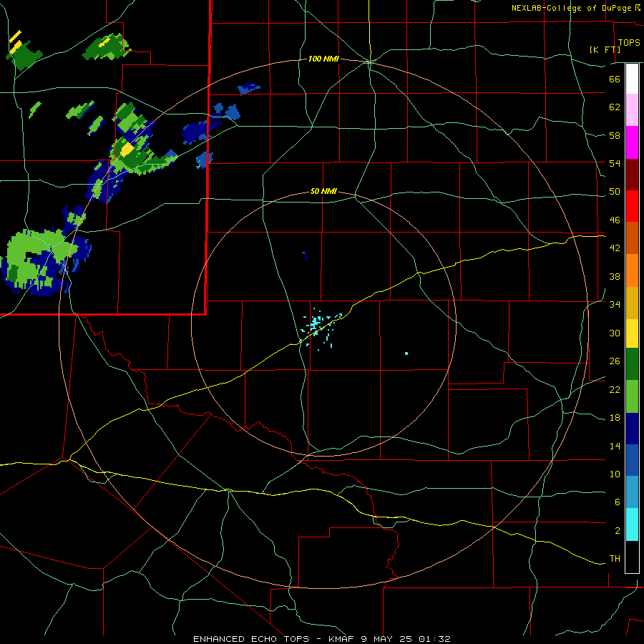This screenshot has height=644, width=644.
Task: Pick the dark red legend swatch
Action: tap(632, 174)
